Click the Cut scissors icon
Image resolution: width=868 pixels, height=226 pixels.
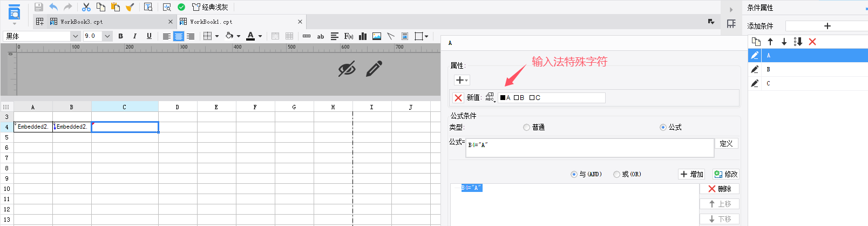86,7
